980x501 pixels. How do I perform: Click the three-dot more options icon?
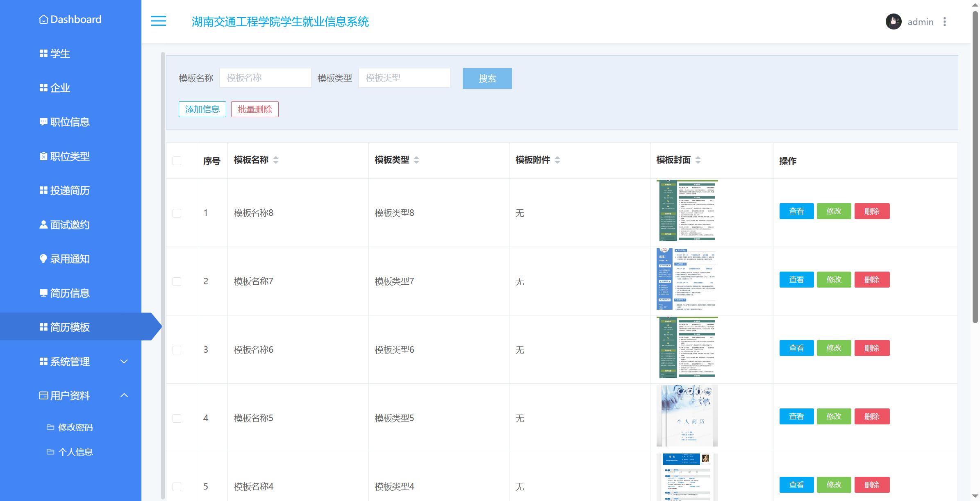pos(945,22)
